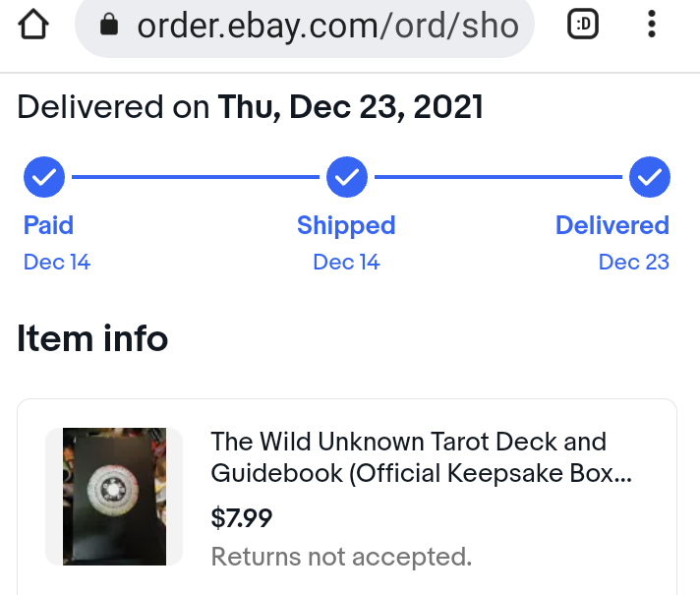This screenshot has width=700, height=595.
Task: Click the Delivered status label
Action: (x=612, y=225)
